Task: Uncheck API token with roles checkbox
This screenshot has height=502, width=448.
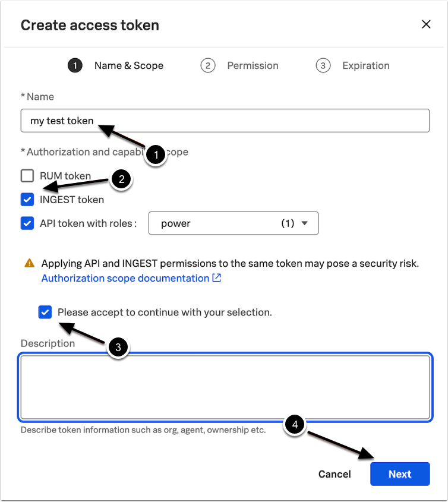Action: tap(27, 223)
